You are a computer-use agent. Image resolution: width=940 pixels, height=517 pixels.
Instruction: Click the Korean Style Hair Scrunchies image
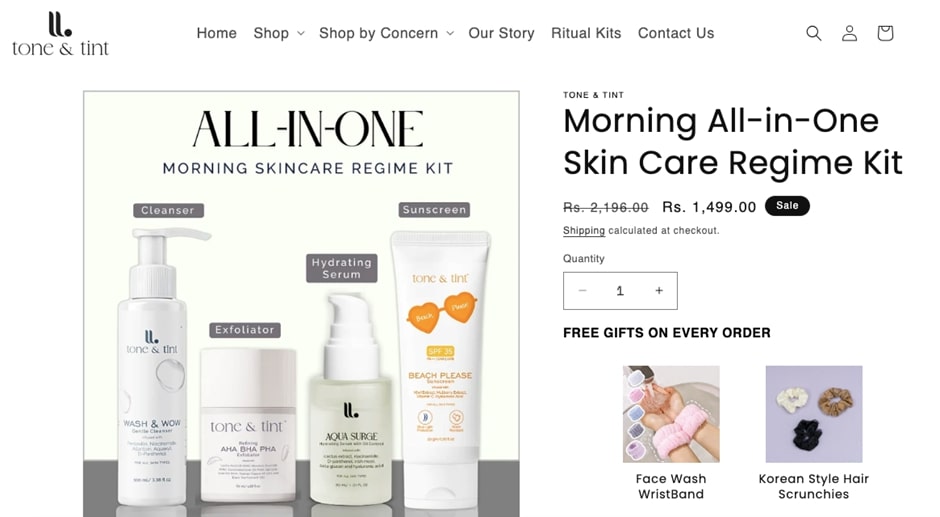click(x=814, y=414)
